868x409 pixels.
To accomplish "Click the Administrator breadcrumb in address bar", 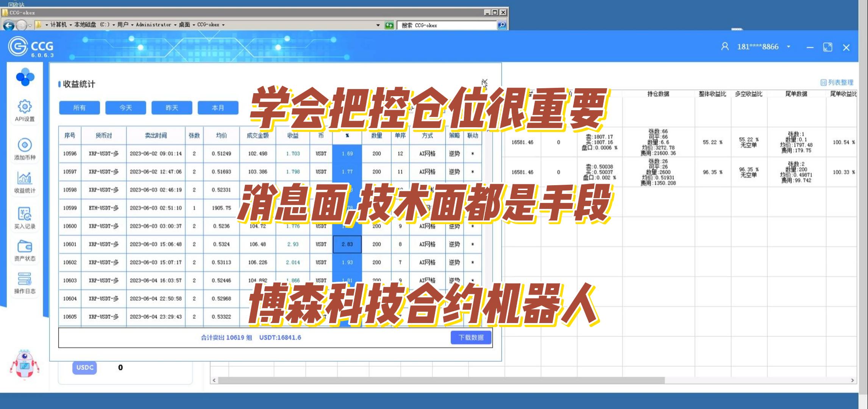I will point(153,25).
